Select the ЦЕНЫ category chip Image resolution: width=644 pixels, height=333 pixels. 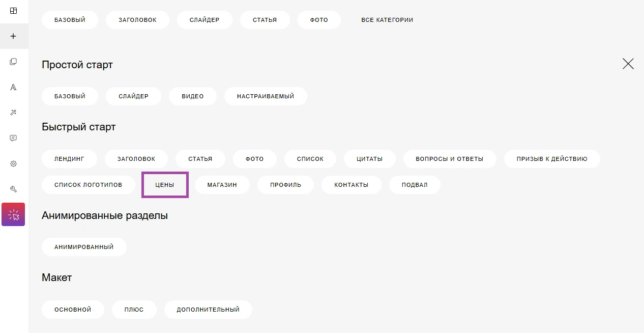tap(165, 185)
